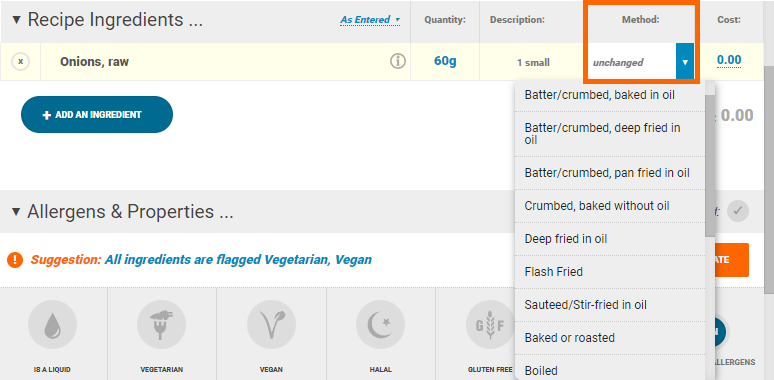Image resolution: width=774 pixels, height=380 pixels.
Task: Toggle the Vegan leaf icon
Action: 271,325
